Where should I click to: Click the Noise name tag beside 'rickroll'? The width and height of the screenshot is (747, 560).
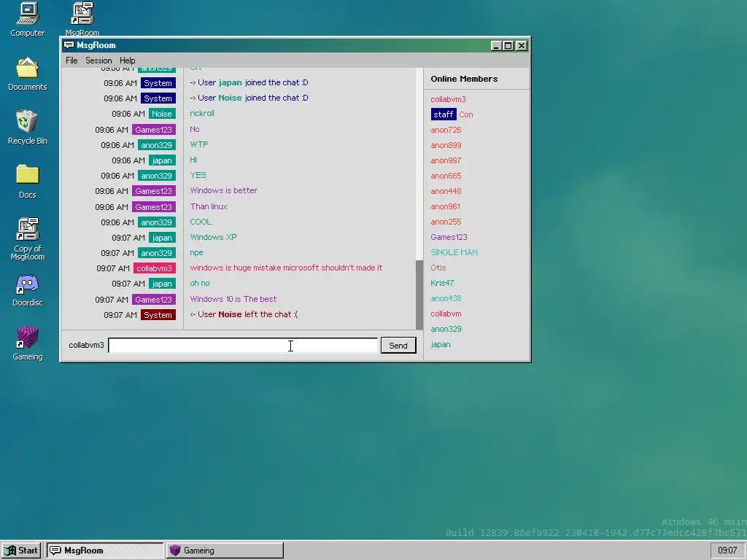[162, 114]
